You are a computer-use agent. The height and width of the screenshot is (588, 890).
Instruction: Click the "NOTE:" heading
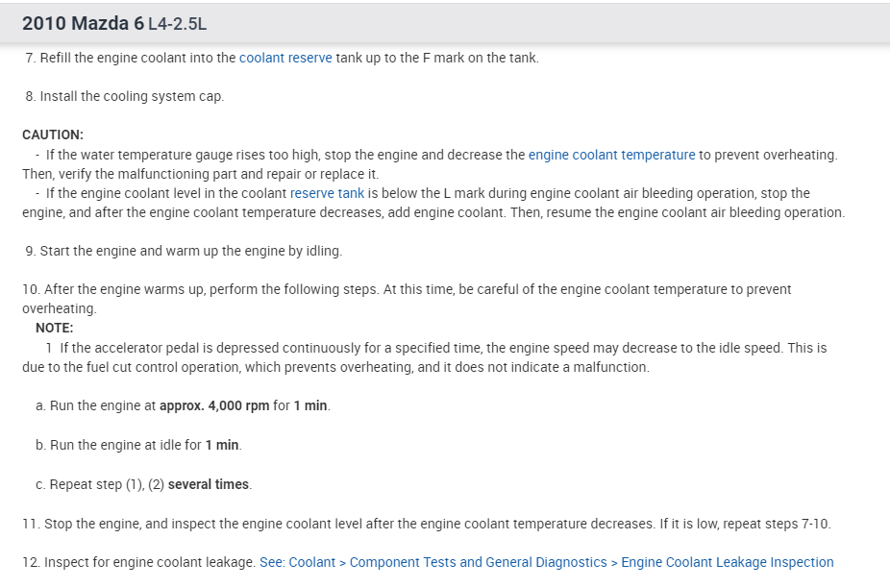pyautogui.click(x=54, y=328)
